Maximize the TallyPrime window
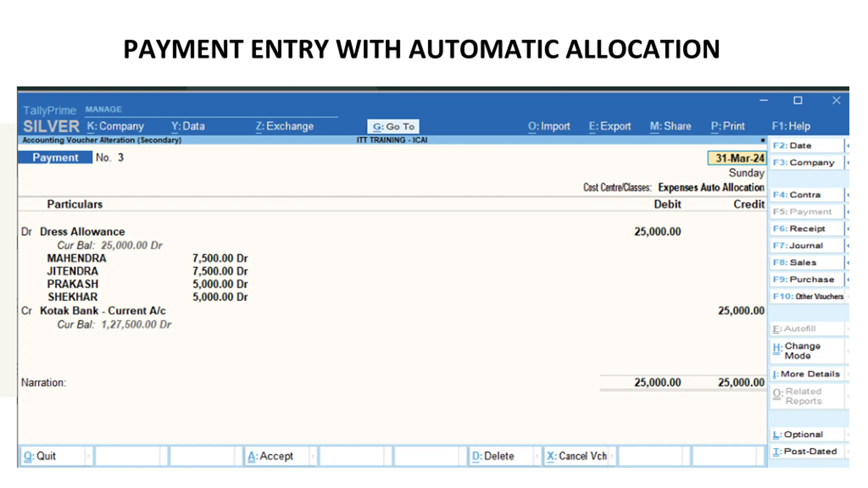The height and width of the screenshot is (488, 868). tap(798, 100)
